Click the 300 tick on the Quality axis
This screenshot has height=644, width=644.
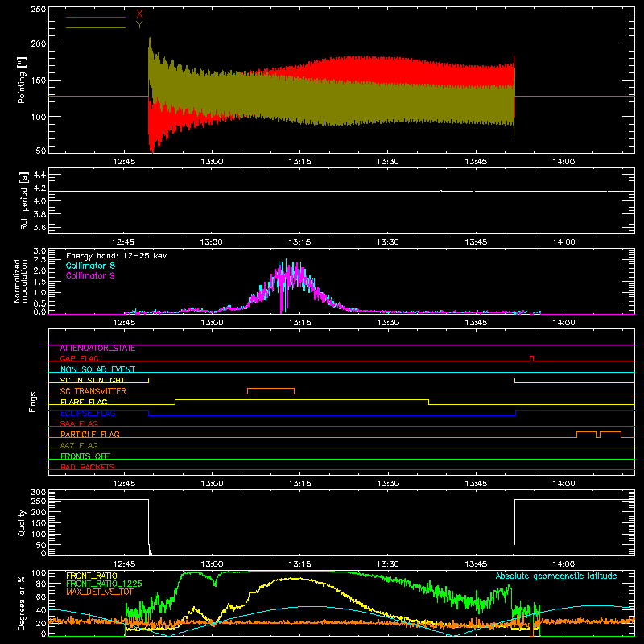click(x=38, y=493)
